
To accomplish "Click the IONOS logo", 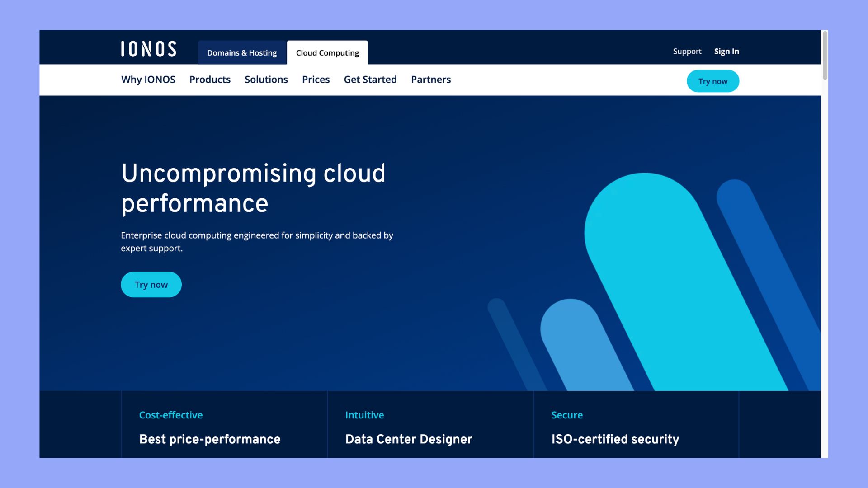I will tap(149, 49).
